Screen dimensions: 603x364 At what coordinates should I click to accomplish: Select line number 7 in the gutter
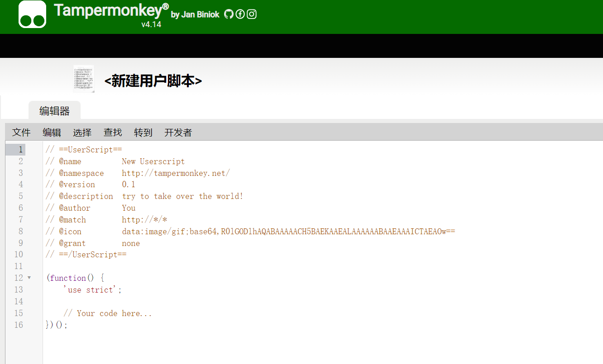pos(20,220)
